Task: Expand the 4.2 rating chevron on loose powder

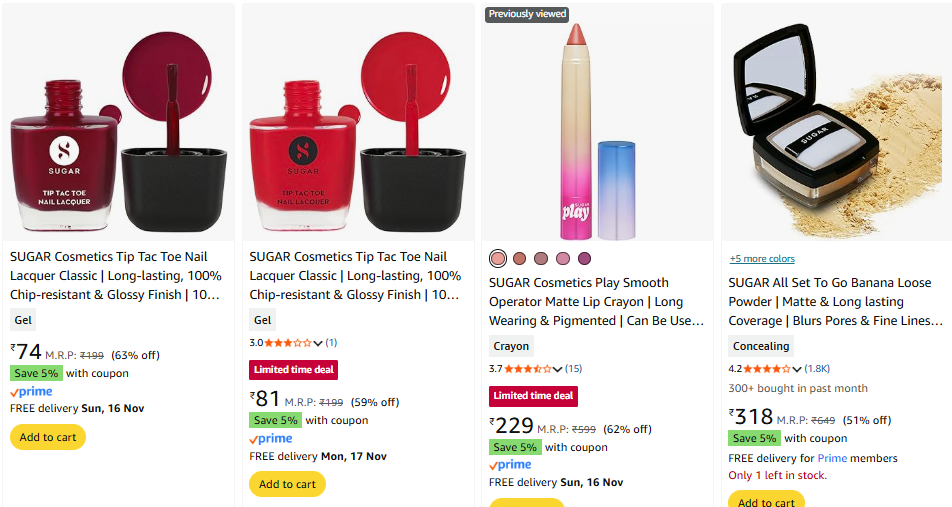Action: click(798, 369)
